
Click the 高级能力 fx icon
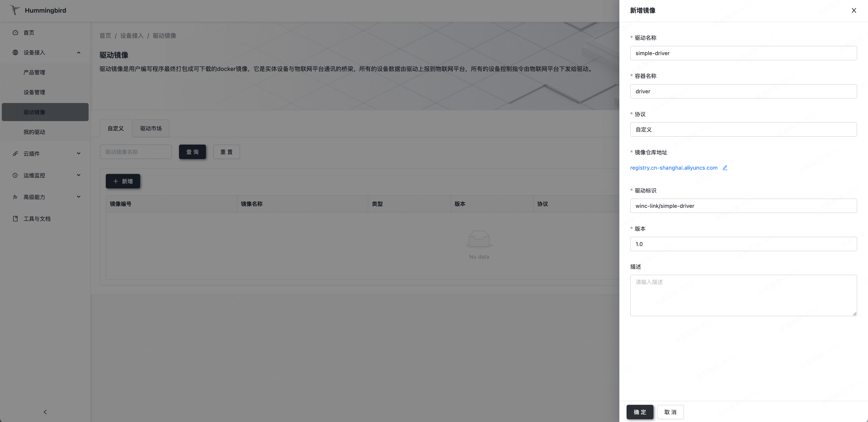pos(15,197)
